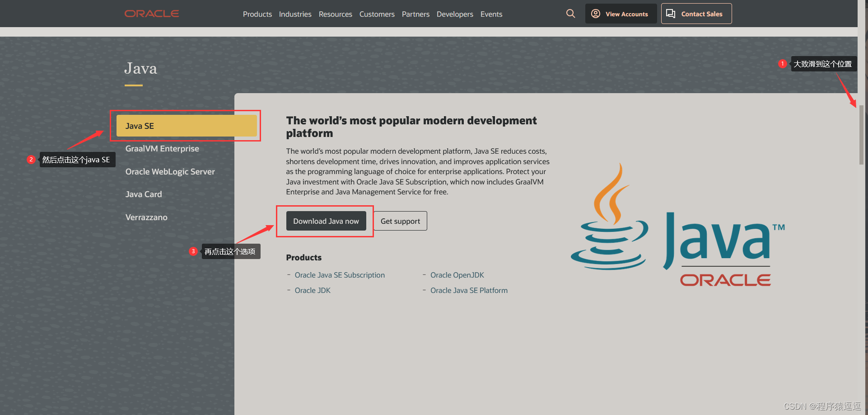The width and height of the screenshot is (868, 415).
Task: Open the Industries menu
Action: (295, 14)
